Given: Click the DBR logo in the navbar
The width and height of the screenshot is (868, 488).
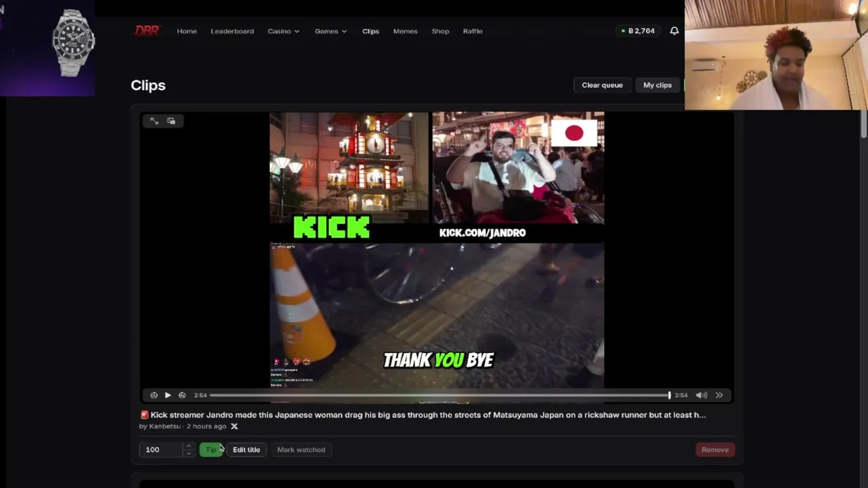Looking at the screenshot, I should [147, 30].
